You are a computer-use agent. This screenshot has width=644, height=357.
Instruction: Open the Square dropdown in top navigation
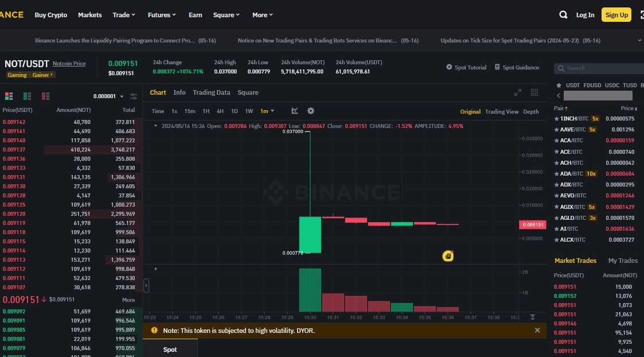coord(227,15)
